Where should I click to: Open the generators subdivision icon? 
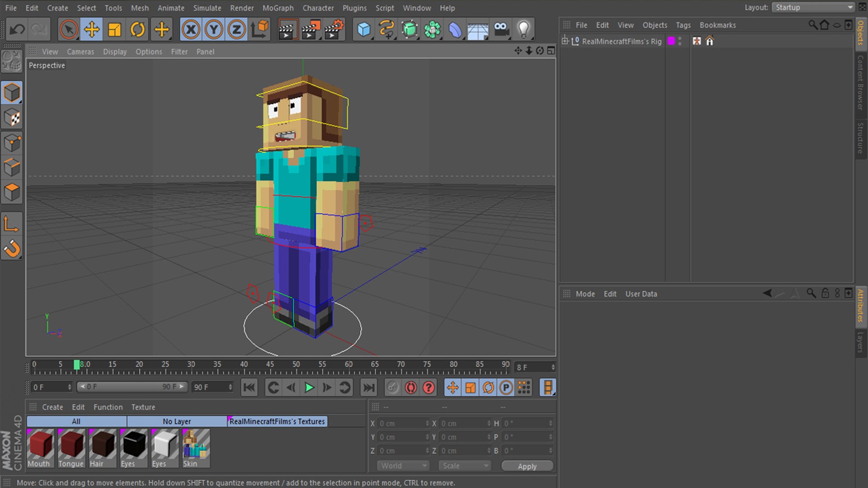tap(409, 30)
